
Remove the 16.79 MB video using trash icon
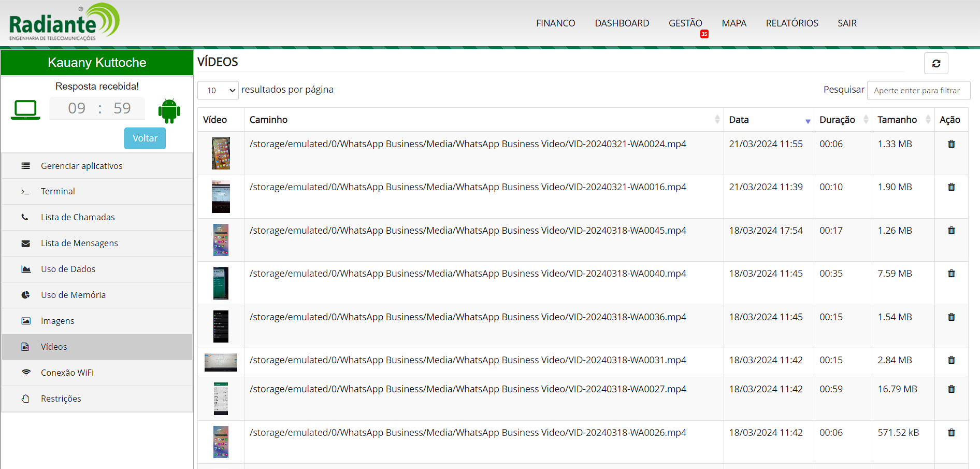click(x=951, y=389)
